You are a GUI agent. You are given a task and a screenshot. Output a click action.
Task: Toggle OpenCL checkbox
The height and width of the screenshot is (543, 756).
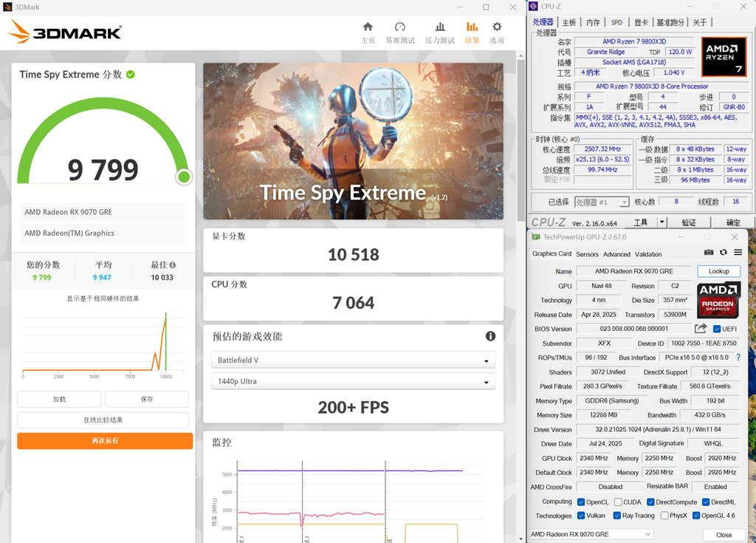tap(581, 502)
